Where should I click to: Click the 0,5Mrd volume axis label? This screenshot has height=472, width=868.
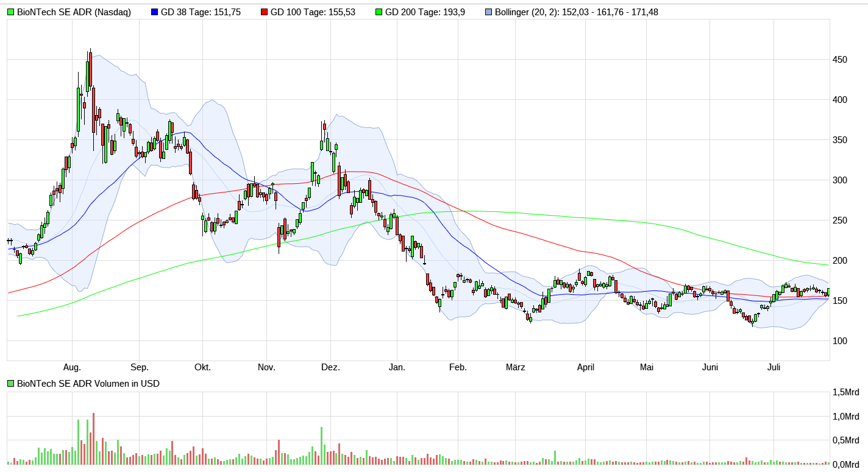[846, 440]
